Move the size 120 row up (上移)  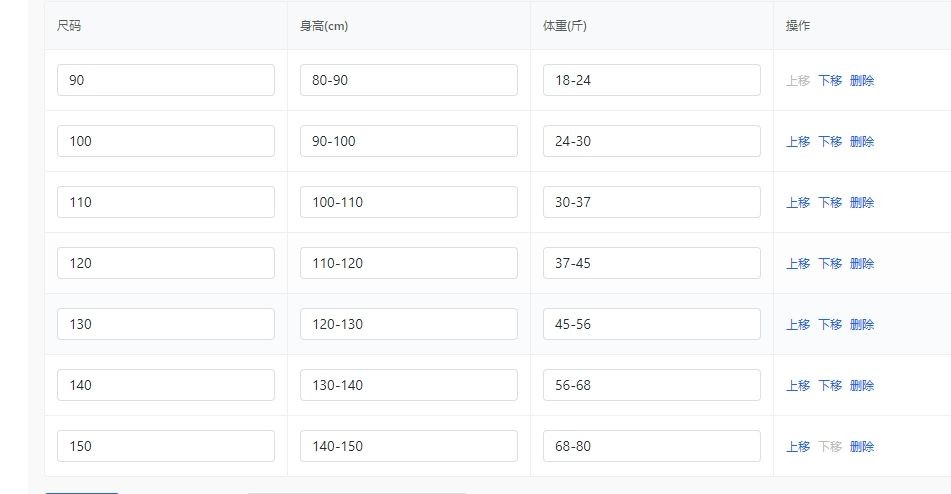coord(798,264)
